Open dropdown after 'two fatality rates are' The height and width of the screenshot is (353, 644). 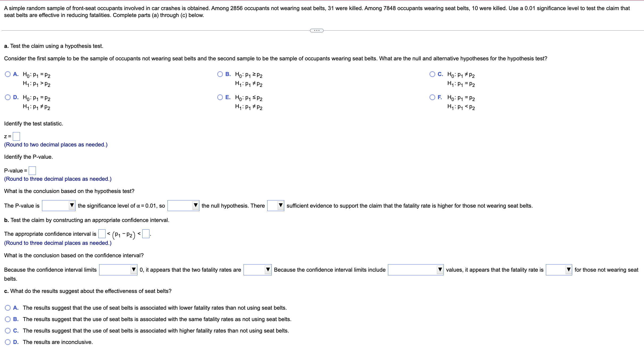[x=257, y=270]
